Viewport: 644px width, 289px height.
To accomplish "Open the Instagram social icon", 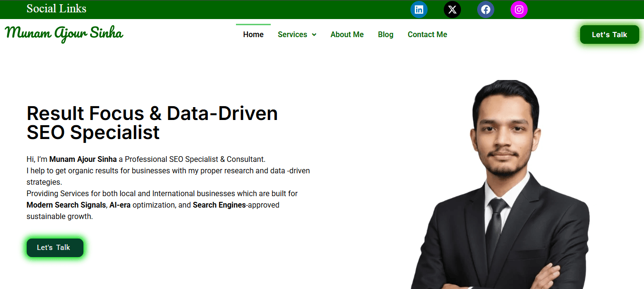I will pos(519,10).
